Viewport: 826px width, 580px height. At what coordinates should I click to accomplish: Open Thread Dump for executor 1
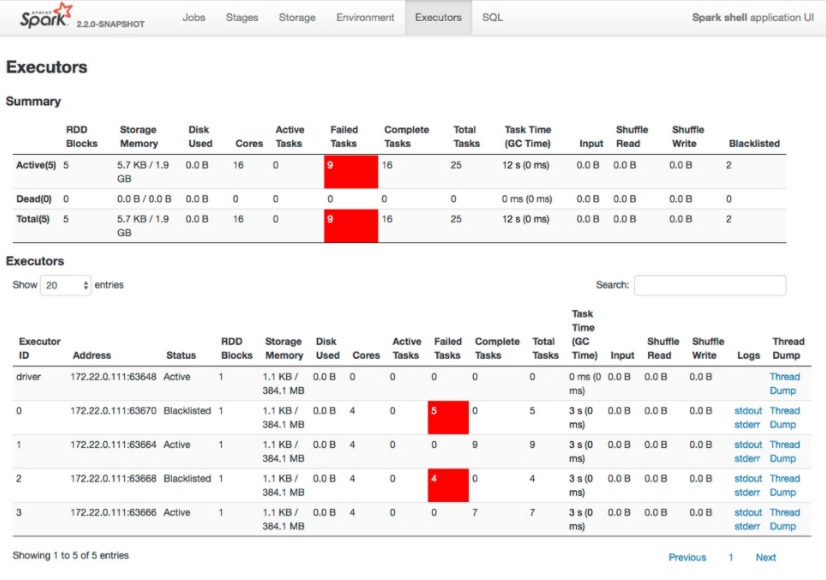(784, 451)
